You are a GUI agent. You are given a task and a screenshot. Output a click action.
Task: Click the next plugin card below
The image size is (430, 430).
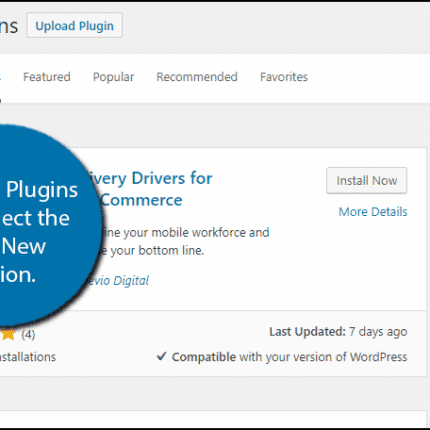click(213, 419)
